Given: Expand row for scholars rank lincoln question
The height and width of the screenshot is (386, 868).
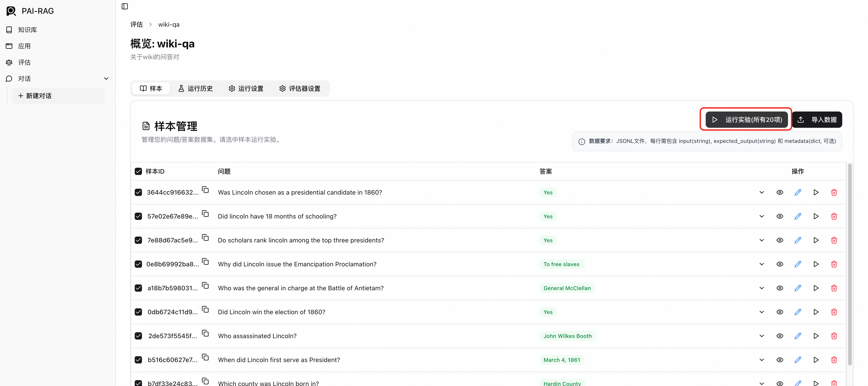Looking at the screenshot, I should coord(762,240).
